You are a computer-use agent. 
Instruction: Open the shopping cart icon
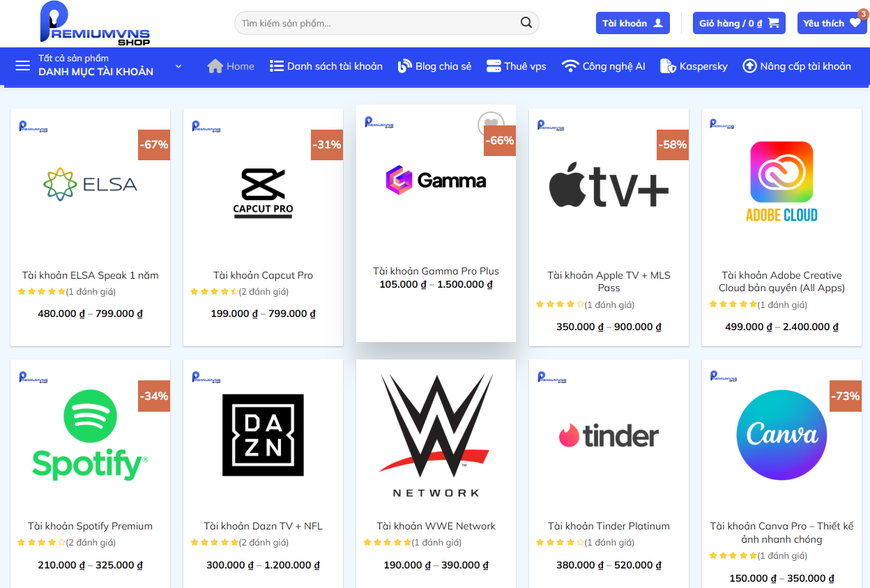(773, 23)
